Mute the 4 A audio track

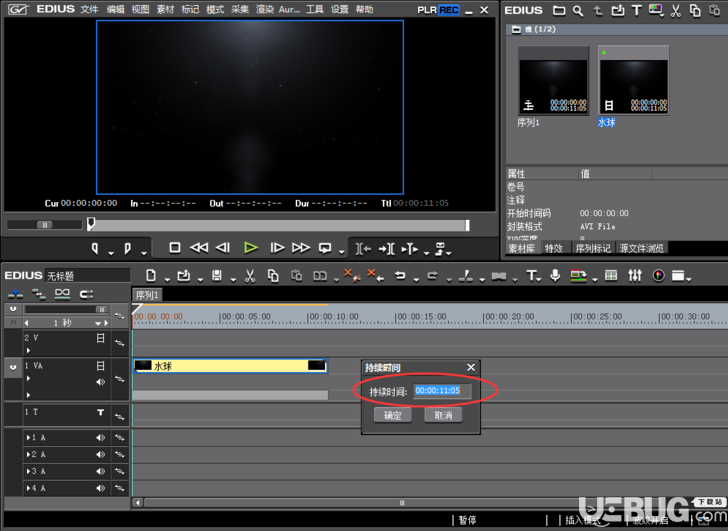coord(100,488)
